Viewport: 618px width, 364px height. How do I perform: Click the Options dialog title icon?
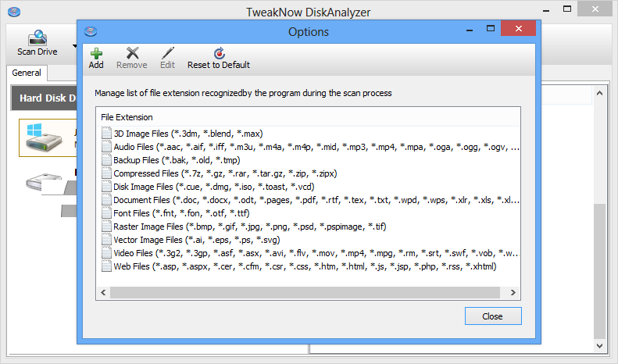tap(91, 31)
